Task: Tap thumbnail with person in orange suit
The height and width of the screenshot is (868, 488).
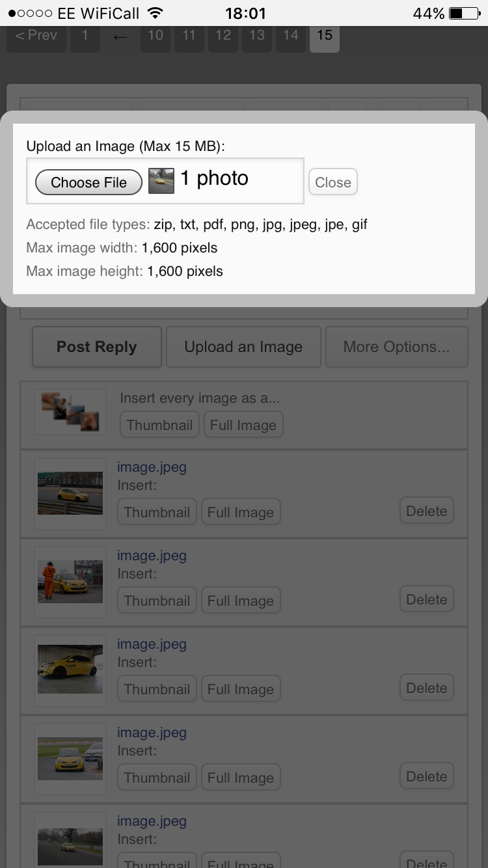Action: click(70, 582)
